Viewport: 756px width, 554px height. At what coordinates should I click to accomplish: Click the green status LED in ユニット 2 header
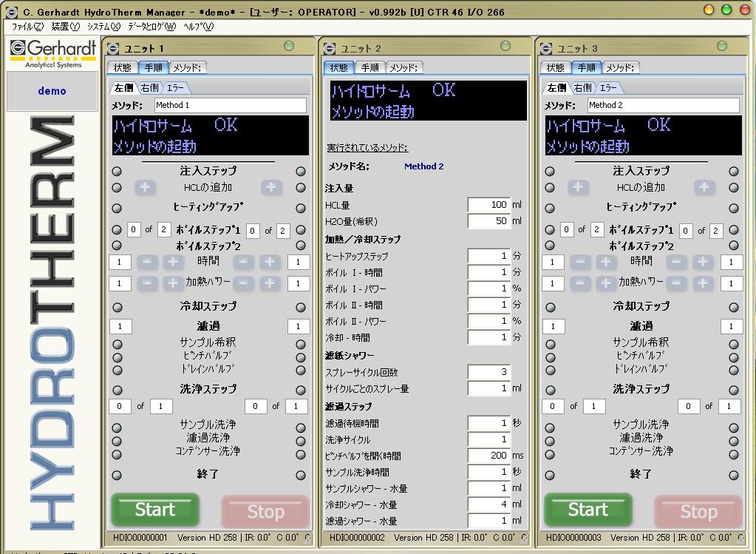point(505,46)
